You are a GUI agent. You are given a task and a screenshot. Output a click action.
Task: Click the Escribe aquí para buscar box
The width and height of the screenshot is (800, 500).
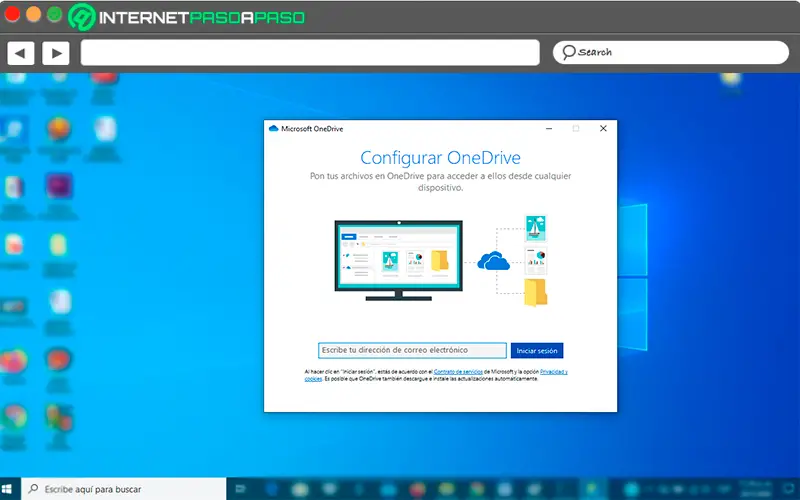tap(123, 489)
